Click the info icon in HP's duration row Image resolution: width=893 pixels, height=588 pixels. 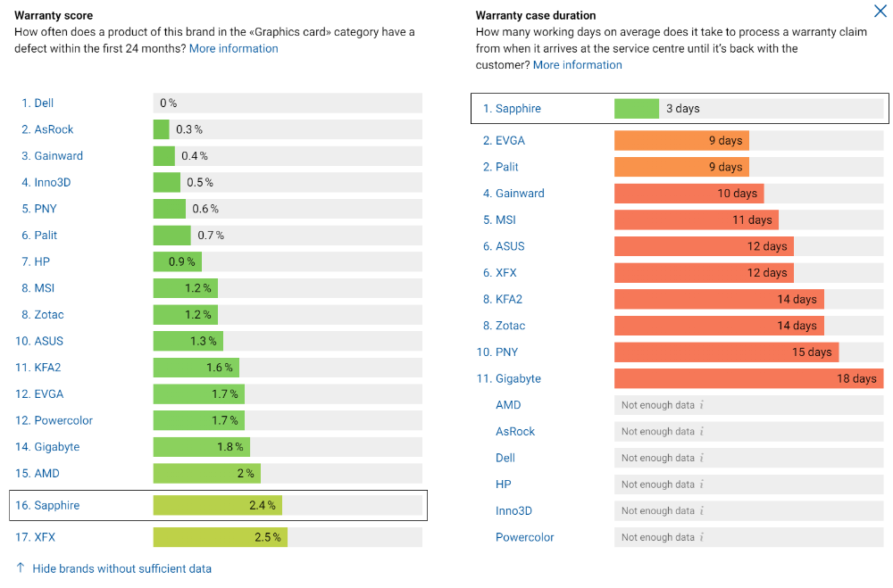tap(702, 484)
